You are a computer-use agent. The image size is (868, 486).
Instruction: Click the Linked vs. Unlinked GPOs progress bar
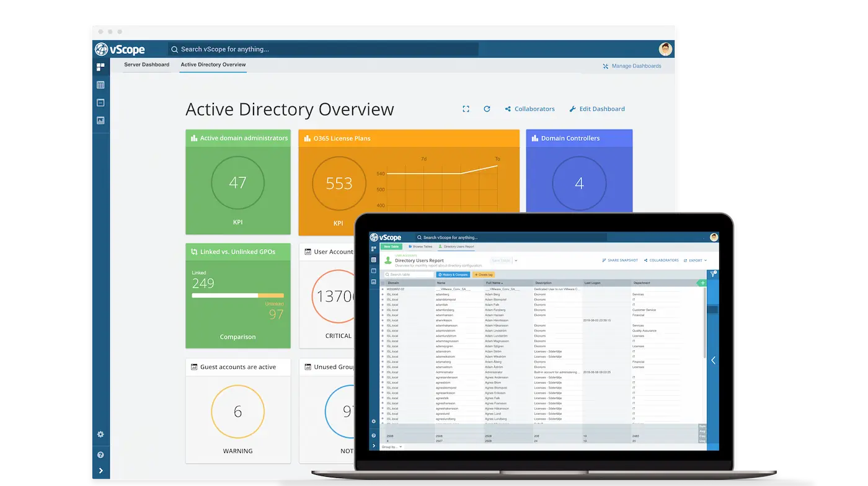237,296
